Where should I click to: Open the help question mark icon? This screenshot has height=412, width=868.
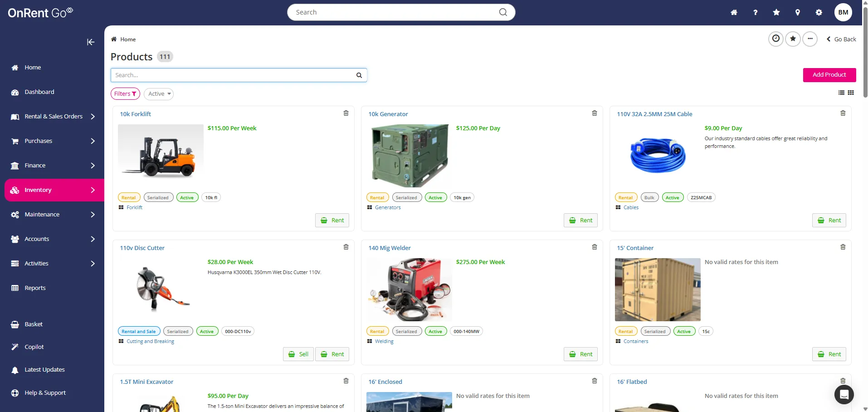(755, 12)
